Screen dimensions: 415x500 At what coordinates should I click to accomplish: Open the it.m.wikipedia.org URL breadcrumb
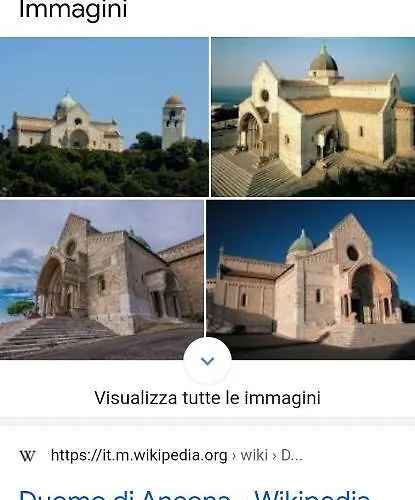(139, 455)
